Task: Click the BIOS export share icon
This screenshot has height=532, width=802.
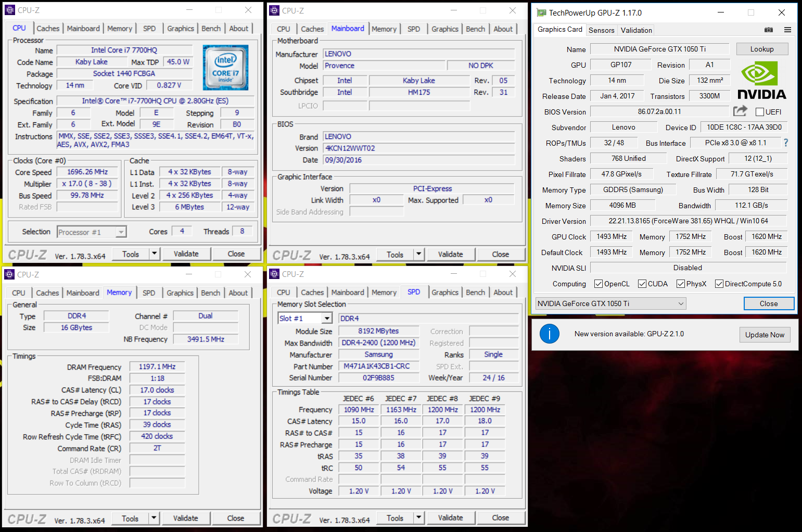Action: click(740, 111)
